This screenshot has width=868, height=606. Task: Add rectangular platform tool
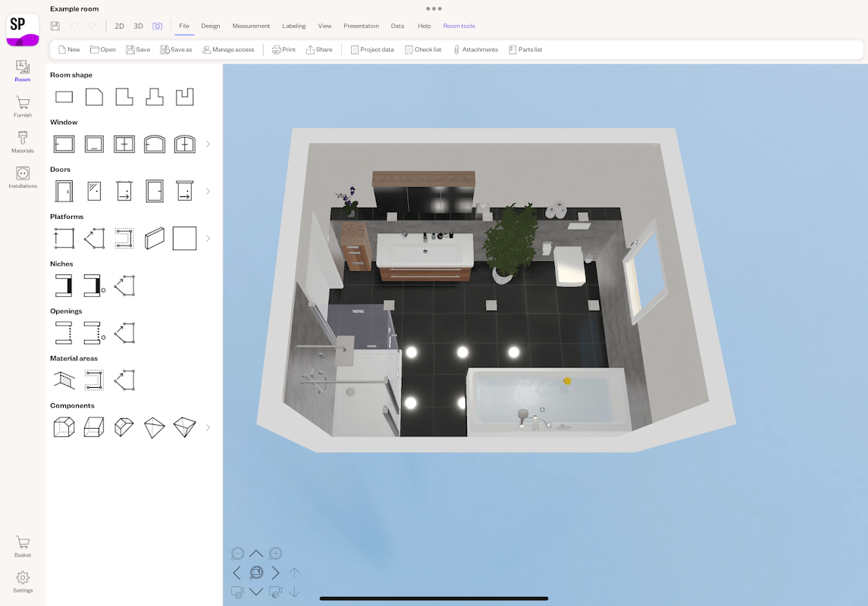pos(64,239)
